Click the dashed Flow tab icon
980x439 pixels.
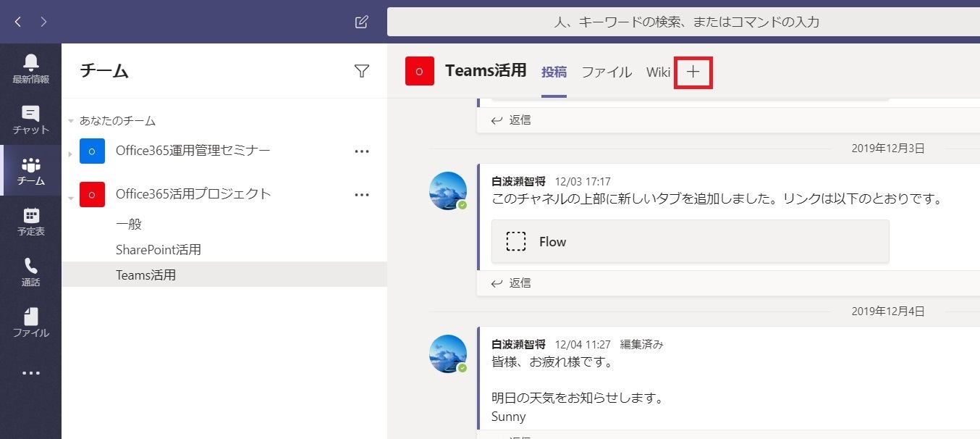point(516,241)
